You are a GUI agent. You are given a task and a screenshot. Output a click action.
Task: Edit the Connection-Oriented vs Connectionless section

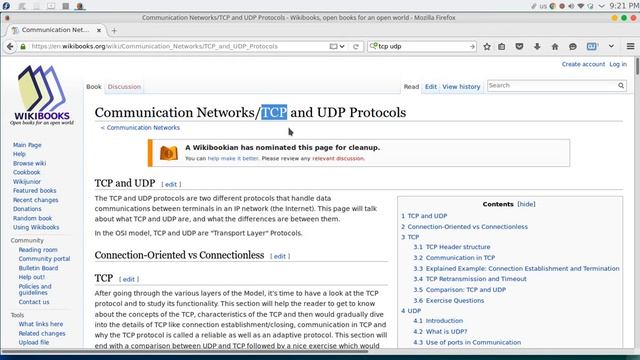click(x=280, y=256)
